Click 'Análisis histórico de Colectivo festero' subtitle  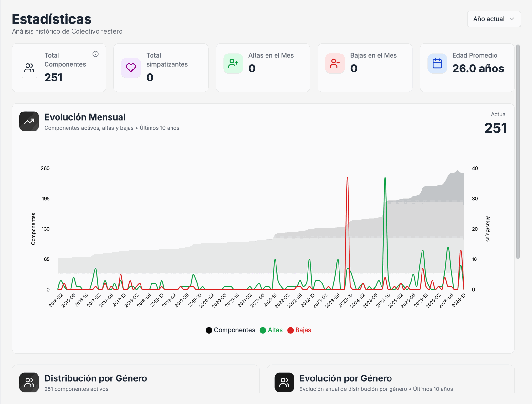67,31
